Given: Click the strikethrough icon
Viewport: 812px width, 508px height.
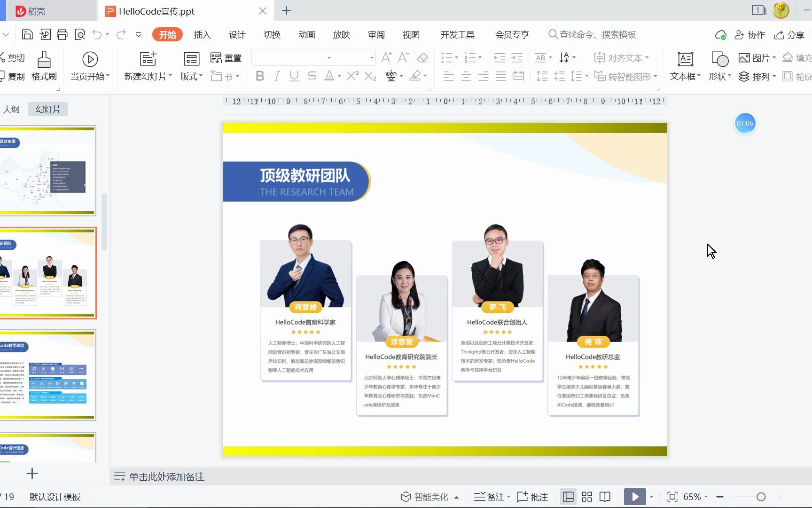Looking at the screenshot, I should point(312,76).
